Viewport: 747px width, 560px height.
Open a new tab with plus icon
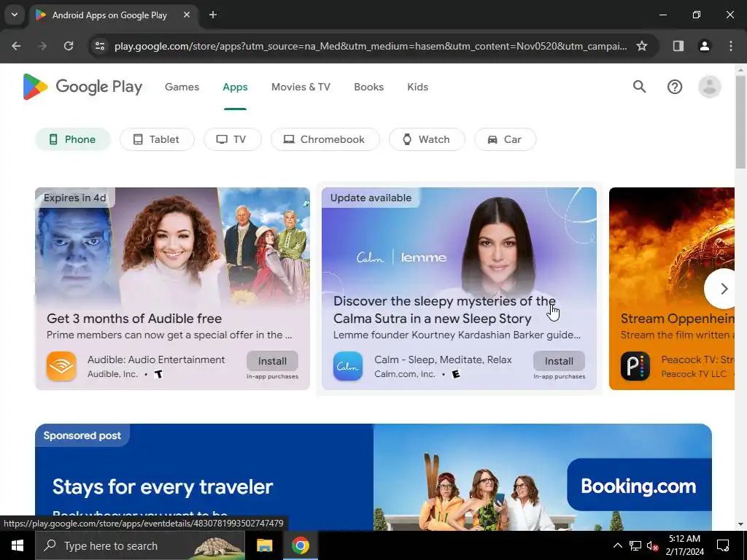(x=213, y=15)
